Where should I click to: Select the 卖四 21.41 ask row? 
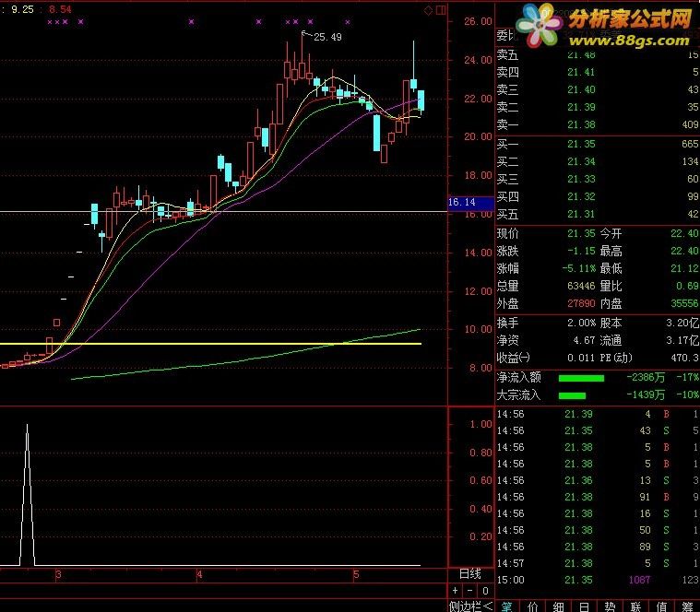tap(598, 72)
